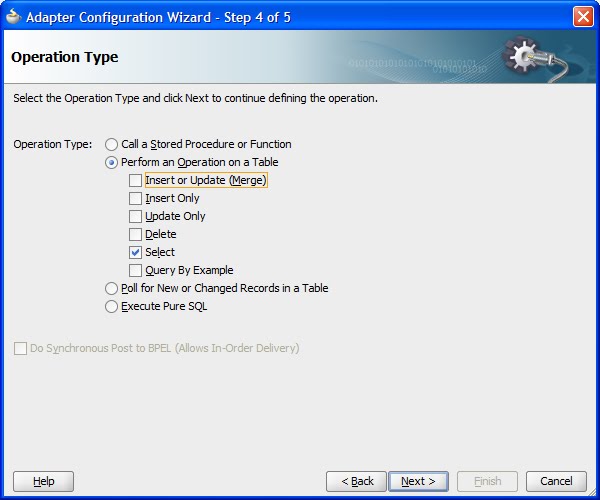Click the adapter gear plug icon in header

(x=538, y=59)
